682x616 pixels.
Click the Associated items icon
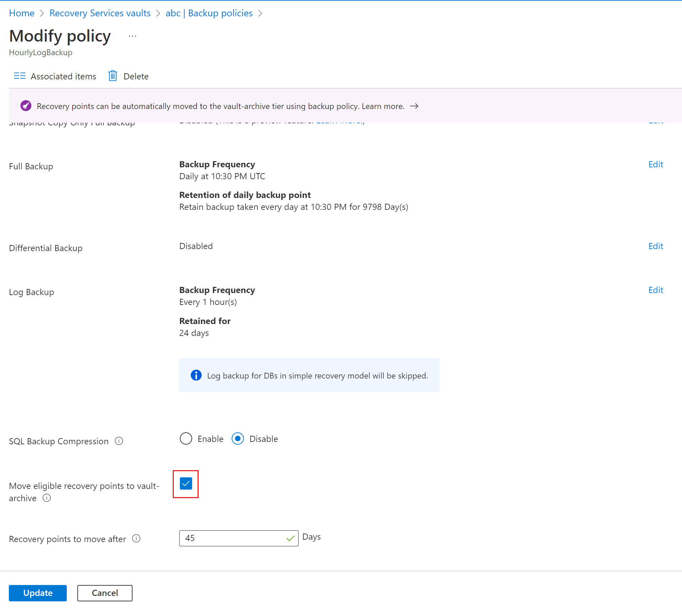[x=20, y=76]
